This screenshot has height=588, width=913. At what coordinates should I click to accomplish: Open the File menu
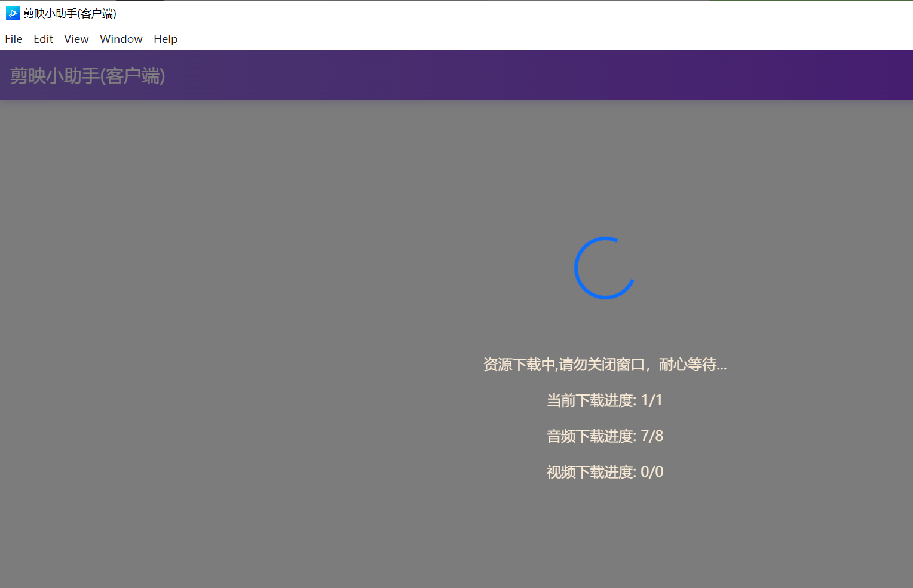[x=14, y=39]
